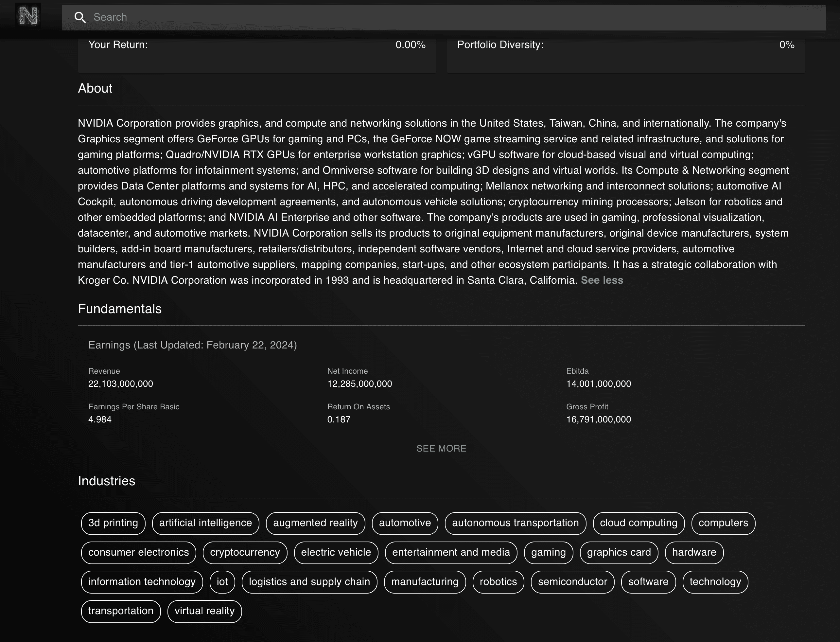Choose the robotics industry chip
The height and width of the screenshot is (642, 840).
(x=498, y=581)
